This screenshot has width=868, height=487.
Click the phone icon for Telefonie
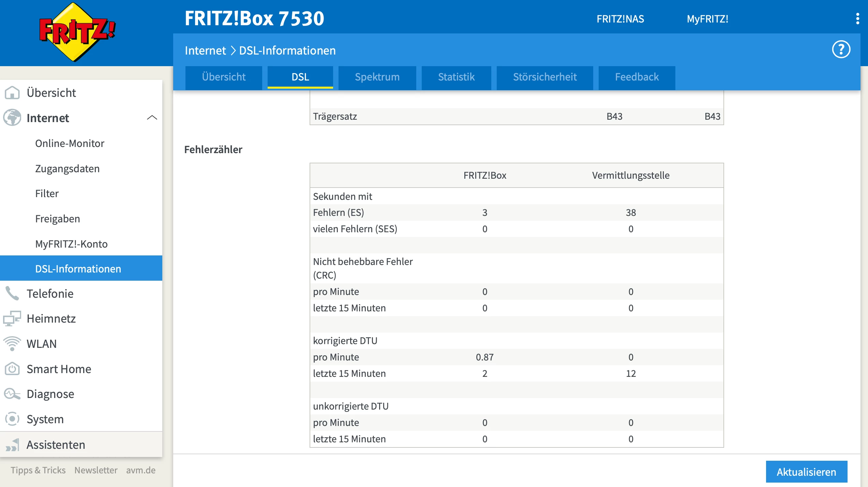12,294
